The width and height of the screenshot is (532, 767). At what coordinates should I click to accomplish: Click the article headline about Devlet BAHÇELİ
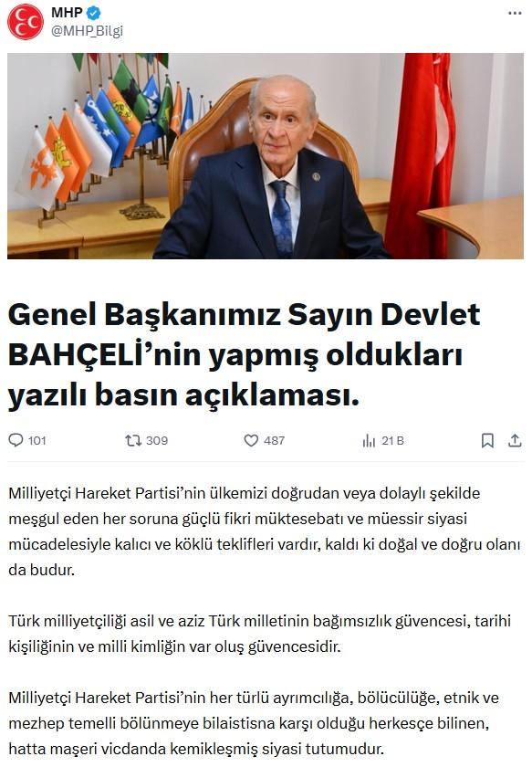(244, 354)
